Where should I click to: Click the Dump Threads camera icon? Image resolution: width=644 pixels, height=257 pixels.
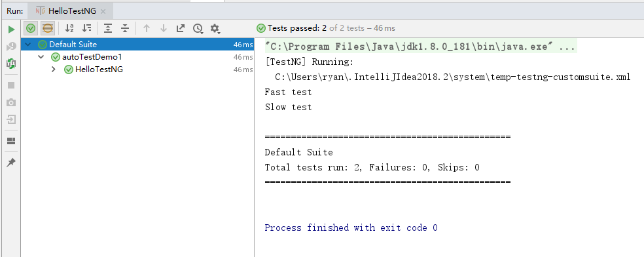tap(12, 102)
